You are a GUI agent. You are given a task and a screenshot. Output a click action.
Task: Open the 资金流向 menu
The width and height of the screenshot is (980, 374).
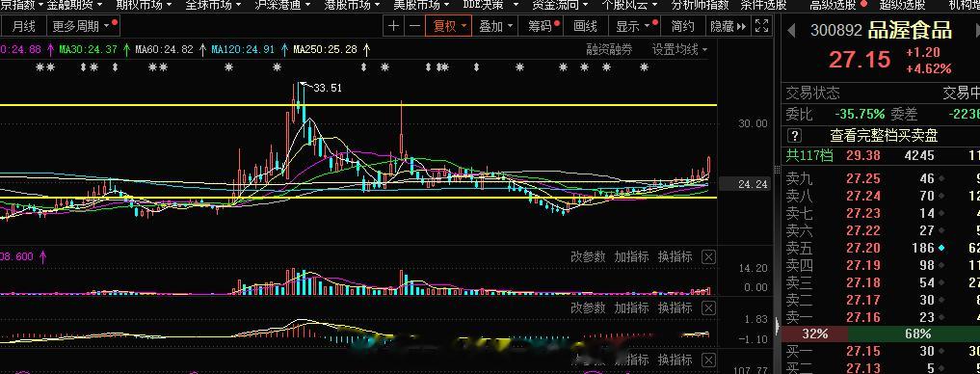[x=560, y=5]
